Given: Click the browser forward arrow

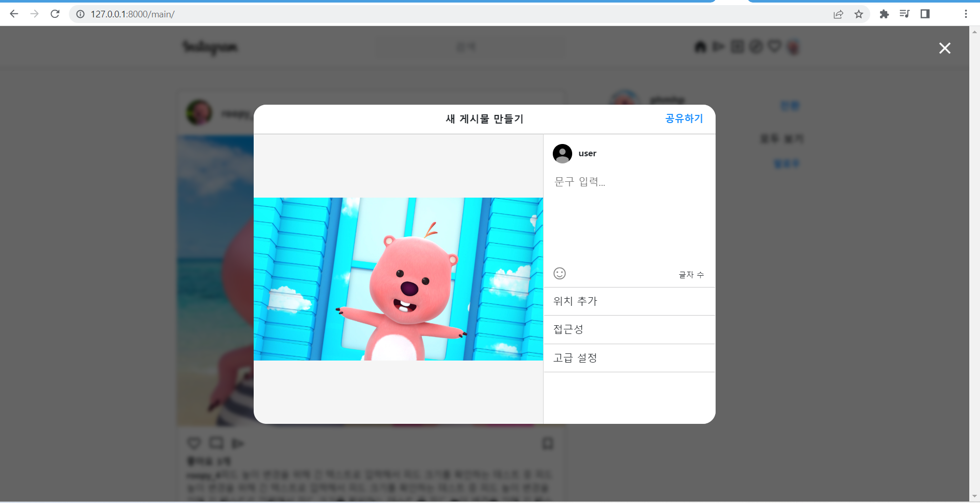Looking at the screenshot, I should 34,14.
